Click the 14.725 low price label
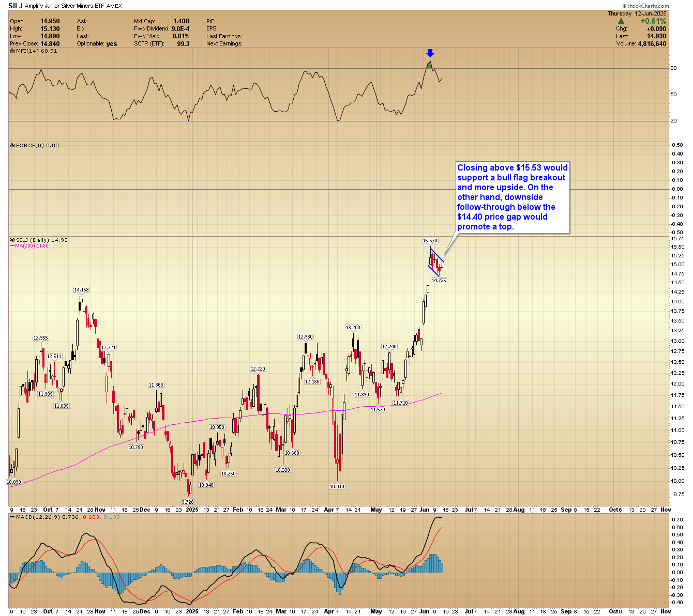The image size is (693, 616). coord(439,280)
